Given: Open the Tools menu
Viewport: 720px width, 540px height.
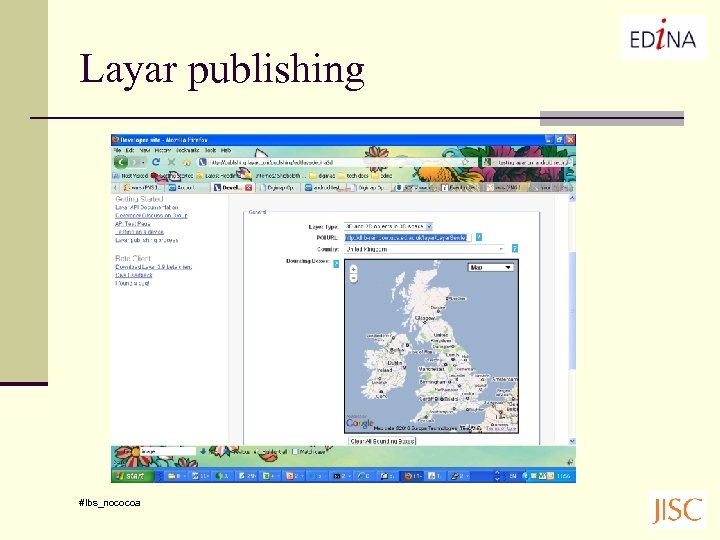Looking at the screenshot, I should (x=210, y=150).
